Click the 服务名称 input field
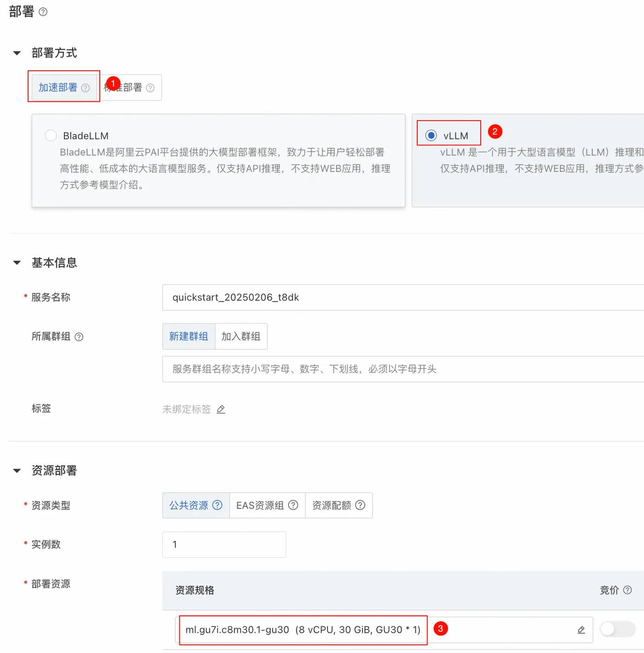The image size is (644, 653). [x=403, y=298]
